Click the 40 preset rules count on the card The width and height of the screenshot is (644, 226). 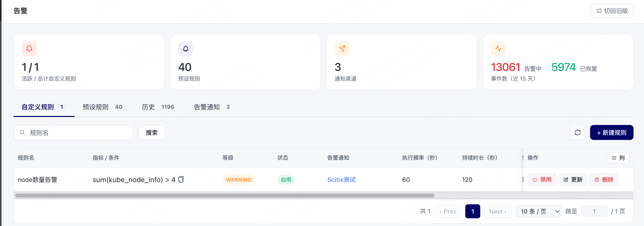pyautogui.click(x=185, y=67)
